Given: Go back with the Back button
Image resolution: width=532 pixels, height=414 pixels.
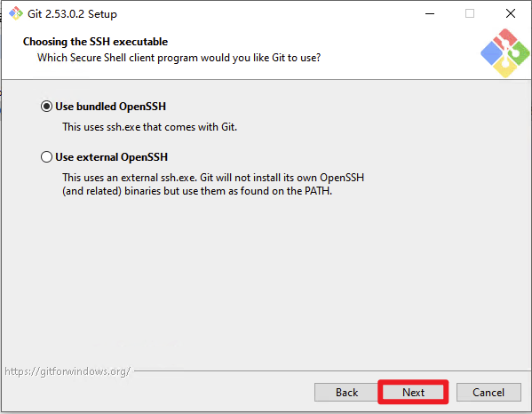Looking at the screenshot, I should click(x=346, y=393).
